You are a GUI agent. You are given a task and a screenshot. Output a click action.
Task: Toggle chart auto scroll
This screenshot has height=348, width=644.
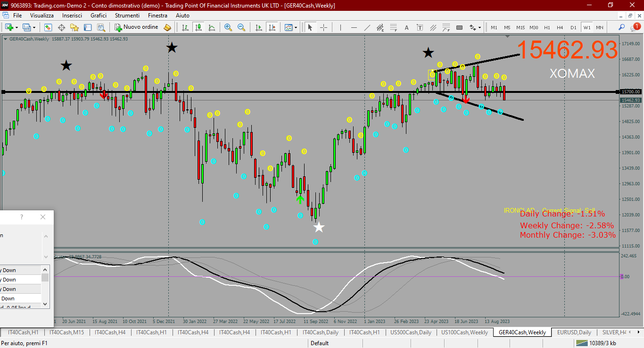258,27
